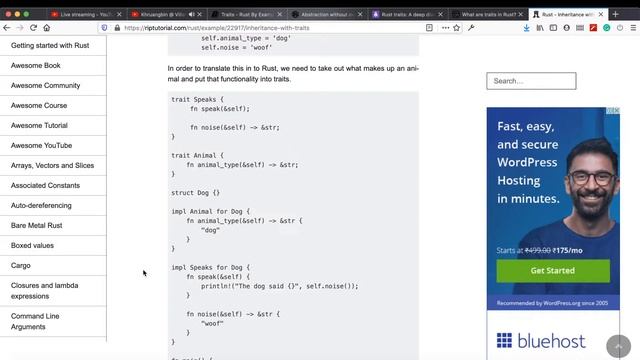Open Cargo sidebar link
Image resolution: width=640 pixels, height=360 pixels.
coord(21,265)
